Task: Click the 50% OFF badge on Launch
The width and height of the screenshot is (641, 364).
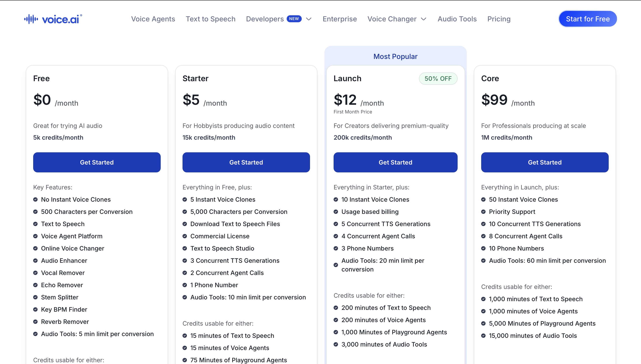Action: (438, 79)
